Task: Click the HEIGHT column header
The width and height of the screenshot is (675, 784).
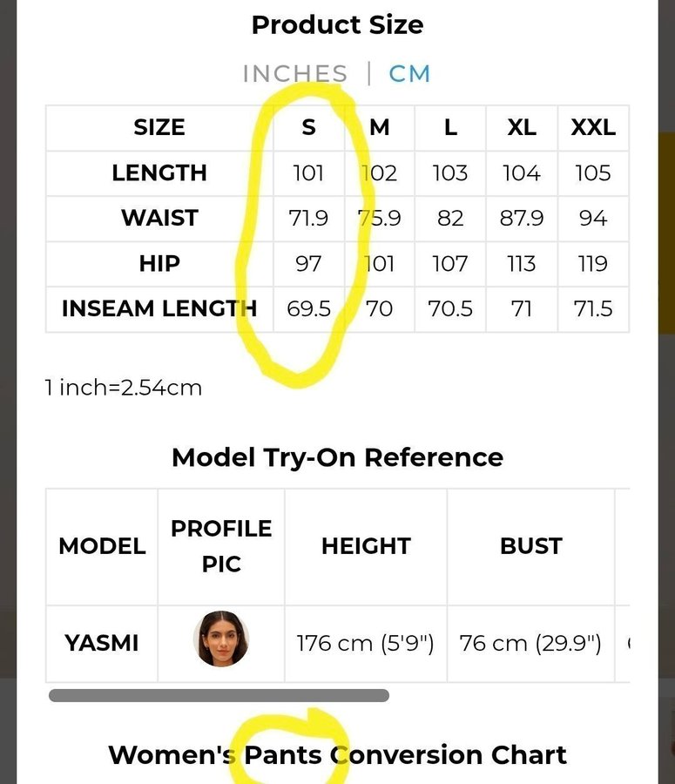Action: coord(366,546)
